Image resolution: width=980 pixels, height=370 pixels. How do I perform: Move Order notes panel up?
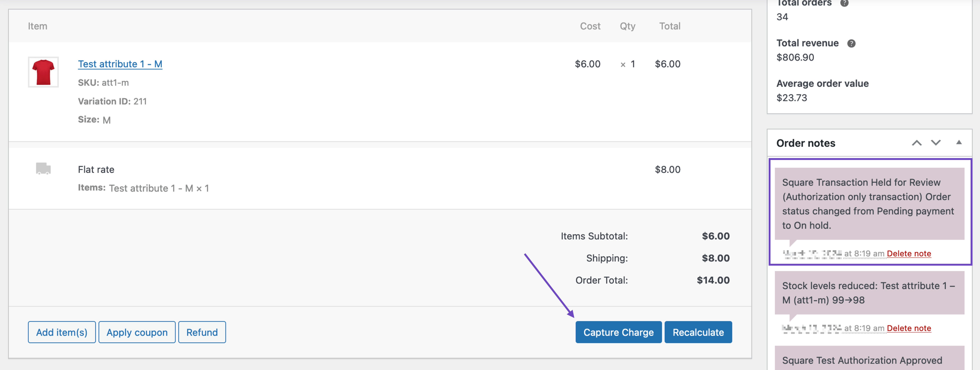(x=916, y=143)
